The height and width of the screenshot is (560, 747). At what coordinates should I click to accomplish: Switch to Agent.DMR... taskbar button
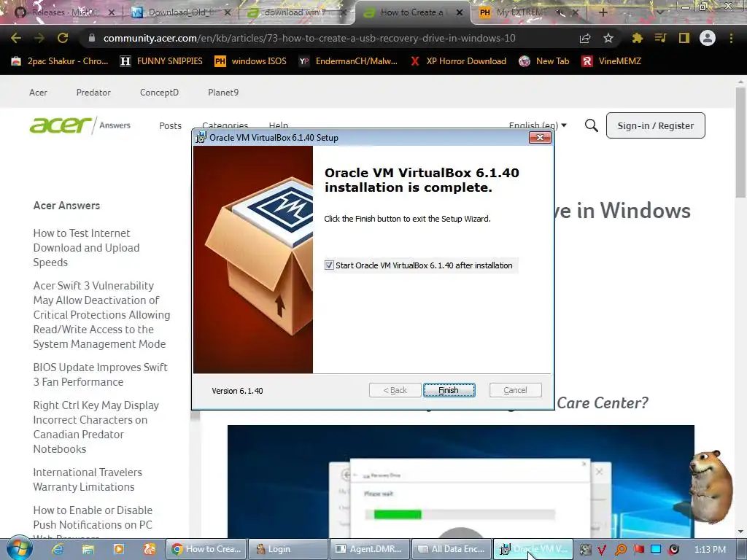pyautogui.click(x=370, y=549)
